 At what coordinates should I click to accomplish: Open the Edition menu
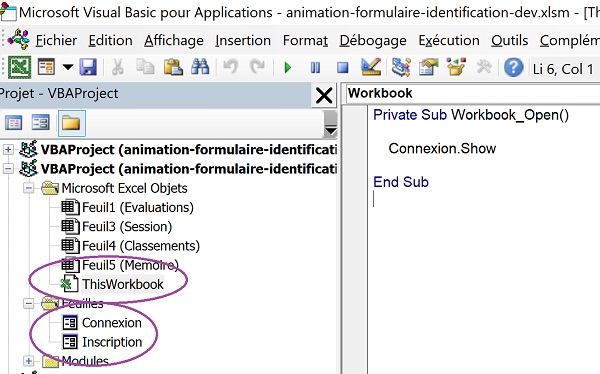[x=111, y=40]
